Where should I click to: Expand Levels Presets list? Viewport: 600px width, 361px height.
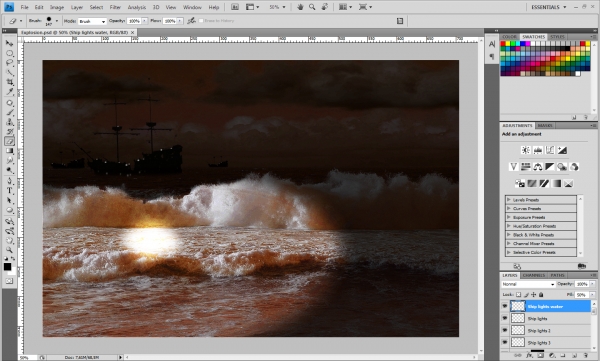coord(509,199)
